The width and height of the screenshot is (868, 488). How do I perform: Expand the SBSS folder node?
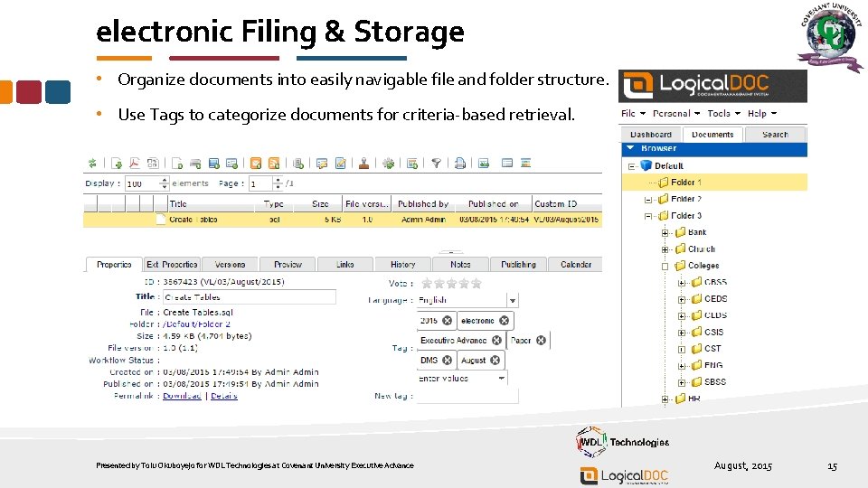pyautogui.click(x=682, y=382)
